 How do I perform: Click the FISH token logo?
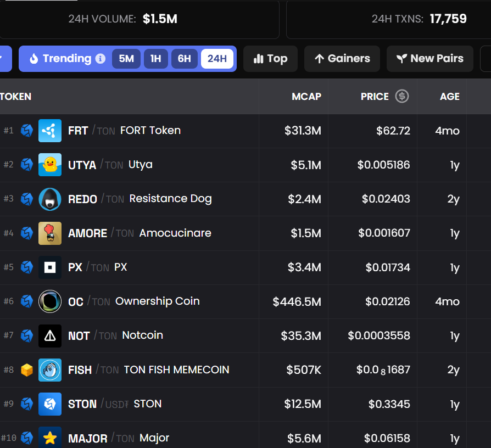[50, 370]
